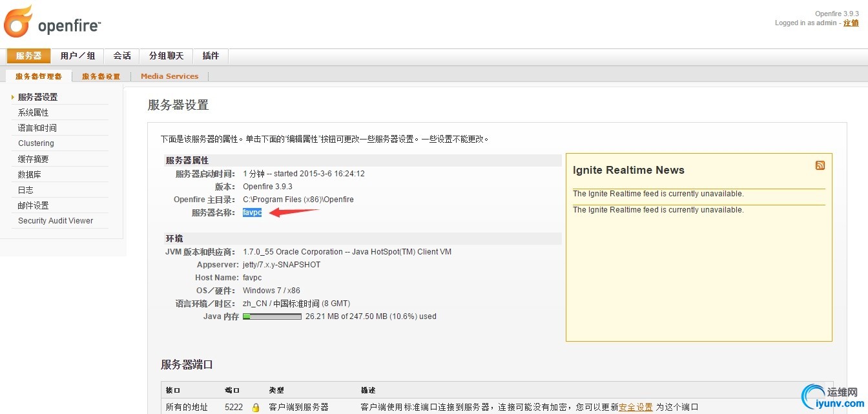The image size is (868, 414).
Task: Select the 服务器管理器 sub-tab
Action: (x=39, y=76)
